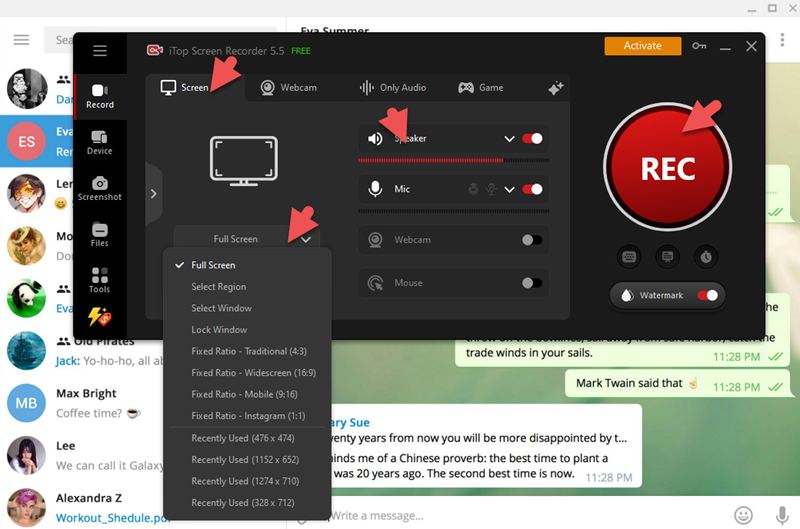Open the Record section in sidebar
800x529 pixels.
[100, 96]
